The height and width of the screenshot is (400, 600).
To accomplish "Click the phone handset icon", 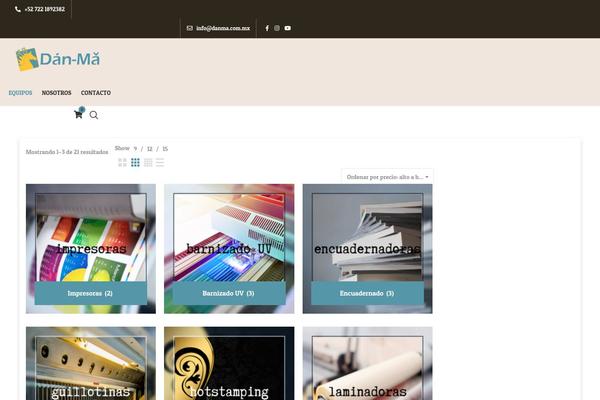I will coord(18,9).
